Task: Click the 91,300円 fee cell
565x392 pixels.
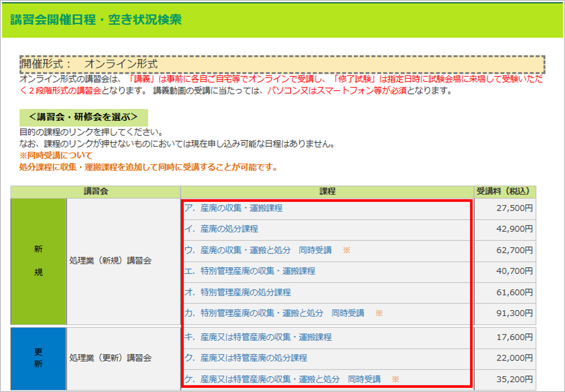Action: [x=514, y=313]
